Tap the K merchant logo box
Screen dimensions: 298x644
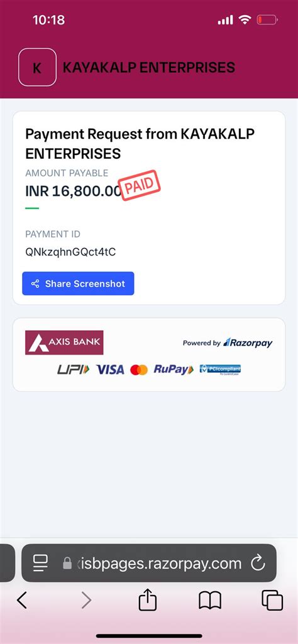[37, 67]
